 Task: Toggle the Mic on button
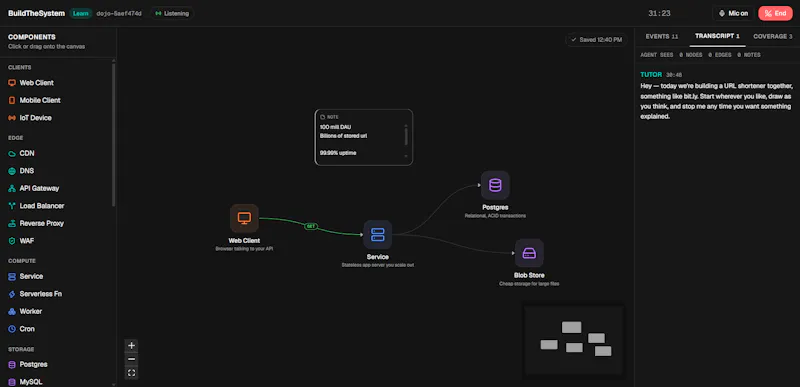click(733, 13)
